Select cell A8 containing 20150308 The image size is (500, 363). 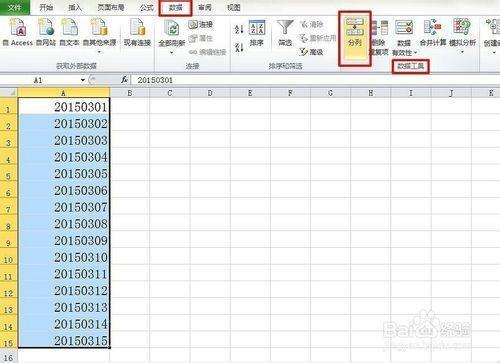click(64, 223)
